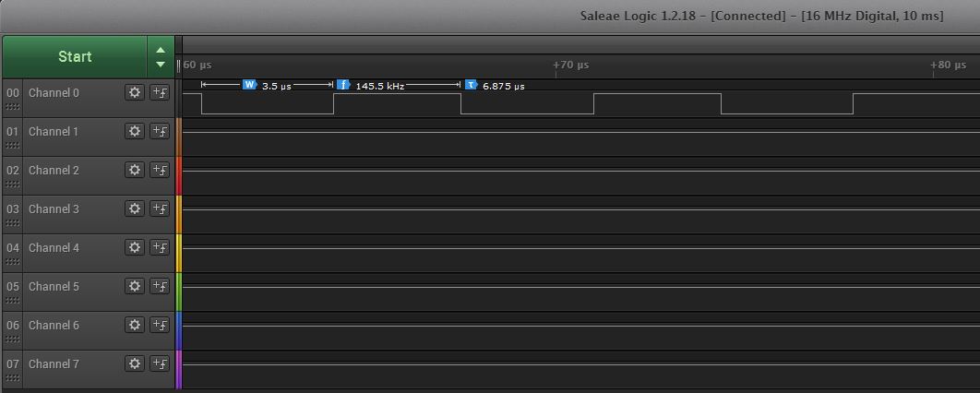Set trigger edge on Channel 7
Viewport: 980px width, 393px height.
[160, 363]
